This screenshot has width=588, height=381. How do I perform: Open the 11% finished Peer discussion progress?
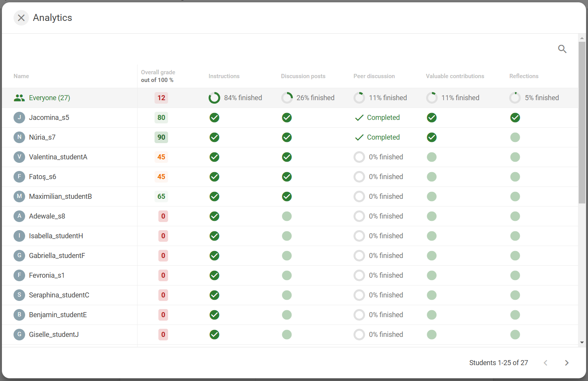coord(380,98)
